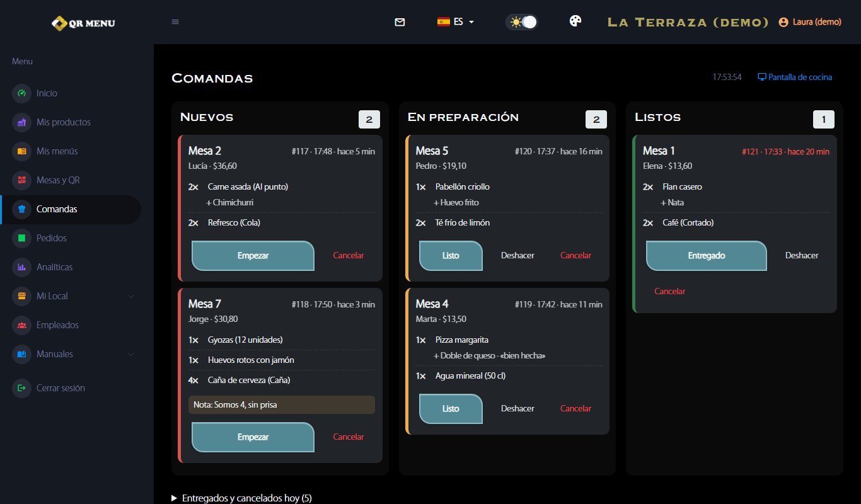The height and width of the screenshot is (504, 861).
Task: Click the 'Carne asada (Al punto)' item
Action: coord(248,187)
